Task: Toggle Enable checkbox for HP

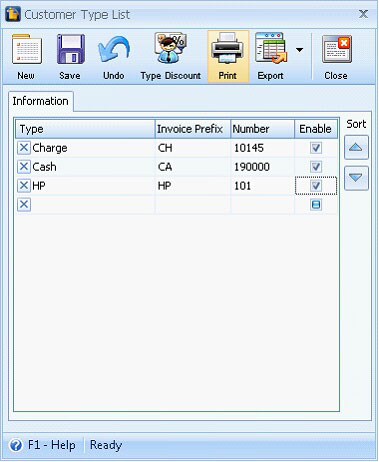Action: 316,186
